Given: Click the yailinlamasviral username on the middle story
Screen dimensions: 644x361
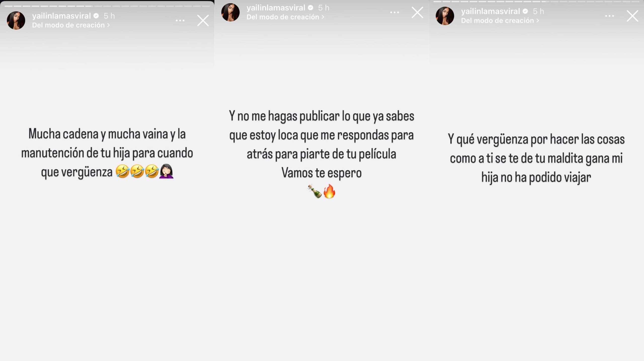Looking at the screenshot, I should coord(276,8).
